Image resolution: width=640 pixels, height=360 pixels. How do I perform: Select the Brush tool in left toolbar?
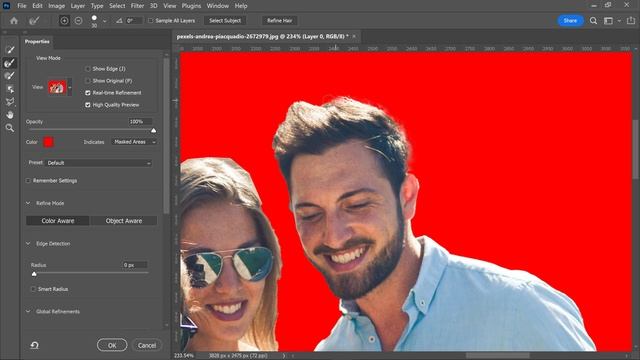click(x=10, y=76)
